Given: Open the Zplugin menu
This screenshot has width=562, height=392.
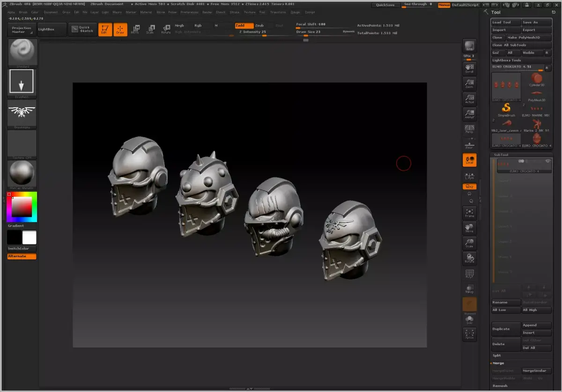Looking at the screenshot, I should coord(295,12).
